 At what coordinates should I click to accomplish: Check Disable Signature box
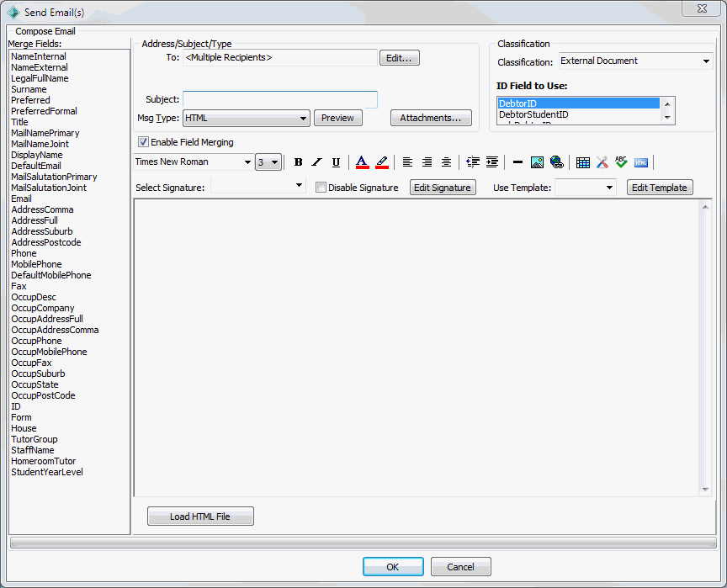321,188
